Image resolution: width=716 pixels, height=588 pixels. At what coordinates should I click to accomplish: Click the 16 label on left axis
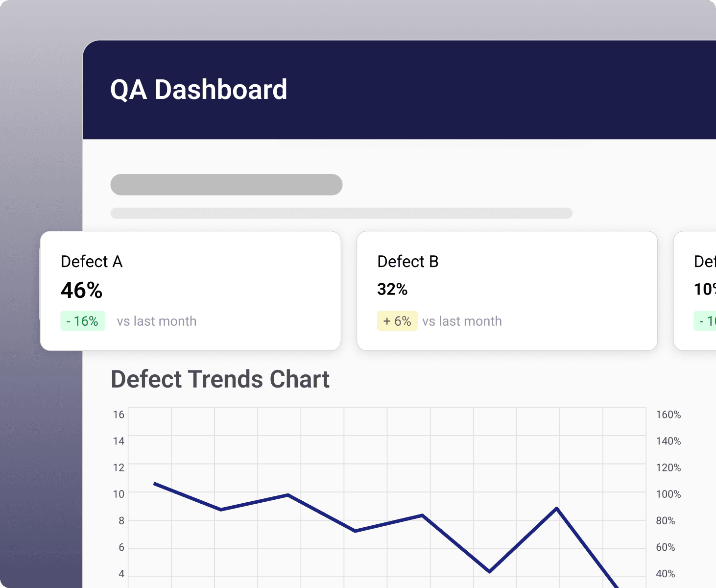(119, 415)
